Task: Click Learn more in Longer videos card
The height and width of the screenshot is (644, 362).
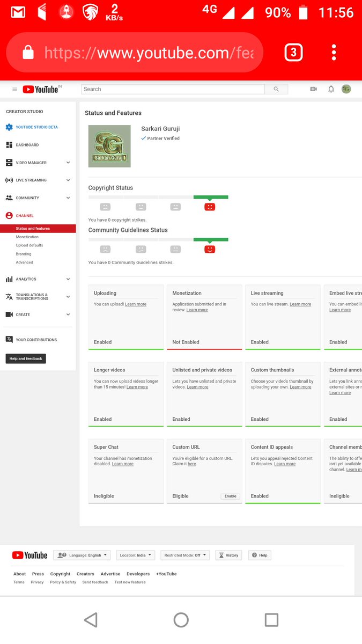Action: coord(137,387)
